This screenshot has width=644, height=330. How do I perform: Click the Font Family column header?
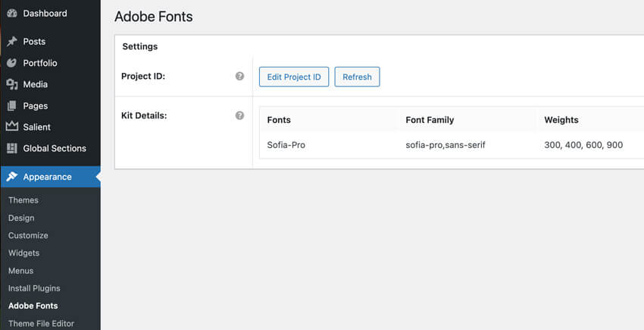430,120
